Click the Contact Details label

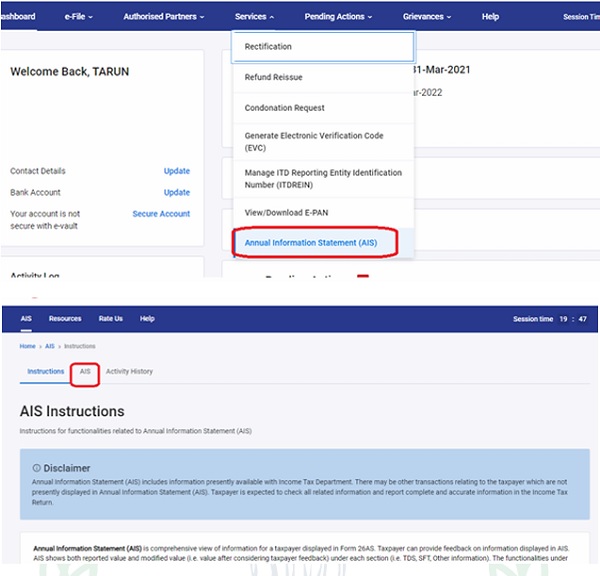click(x=38, y=171)
